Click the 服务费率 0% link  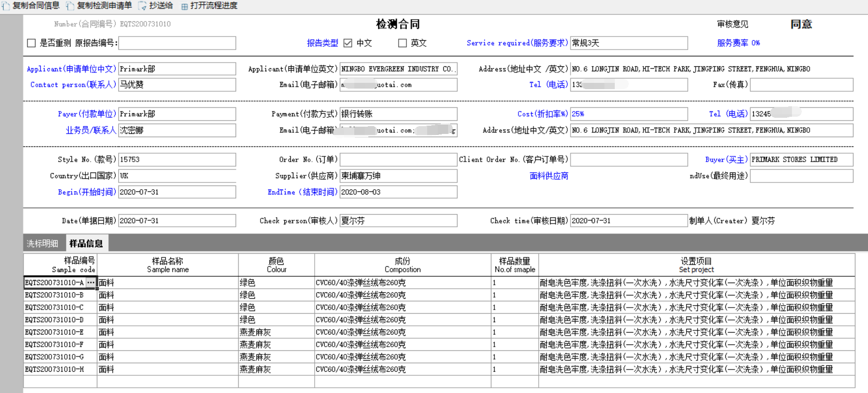[738, 43]
